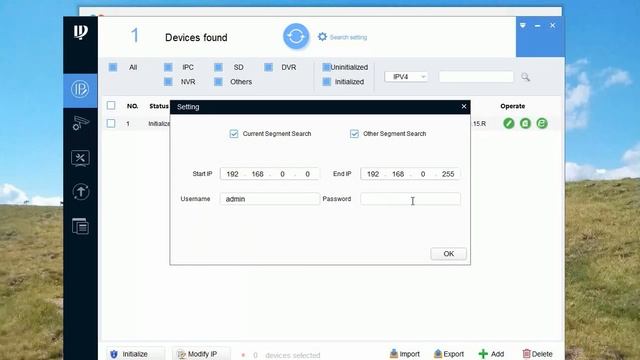The width and height of the screenshot is (640, 360).
Task: Click the Password field
Action: (410, 199)
